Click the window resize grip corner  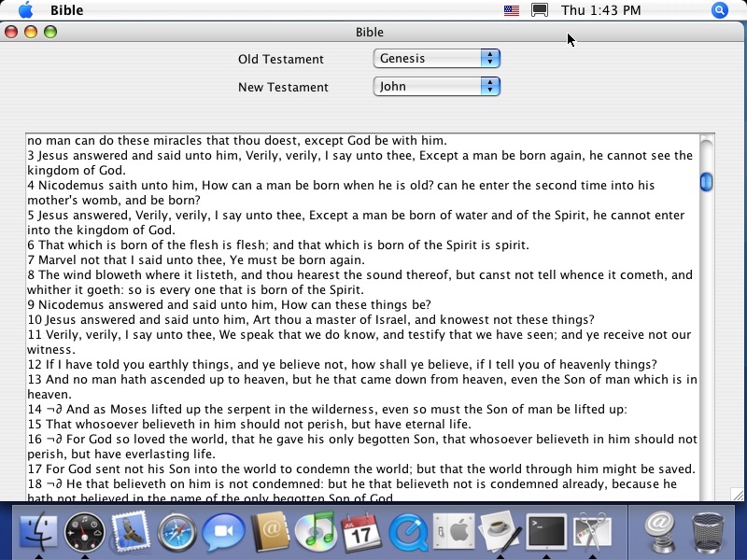(738, 495)
